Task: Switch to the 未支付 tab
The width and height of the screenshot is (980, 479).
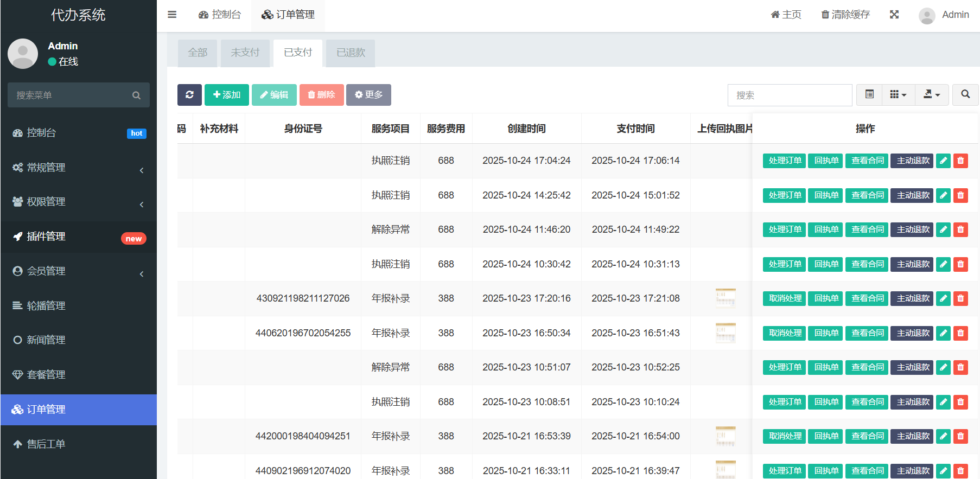Action: (245, 53)
